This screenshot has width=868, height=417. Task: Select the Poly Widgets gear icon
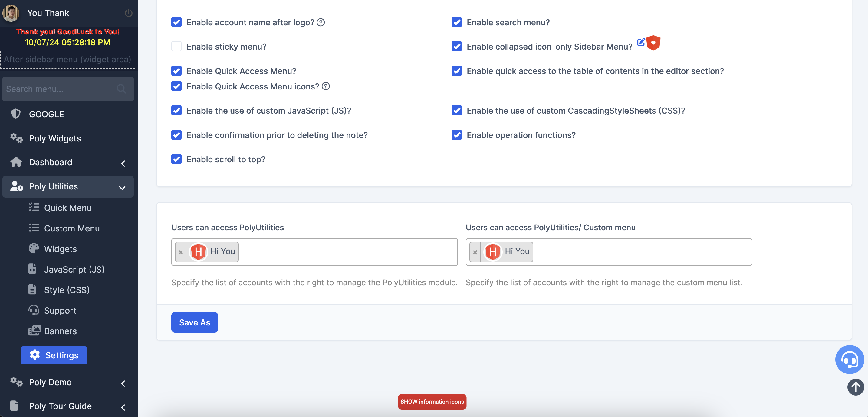(x=16, y=138)
